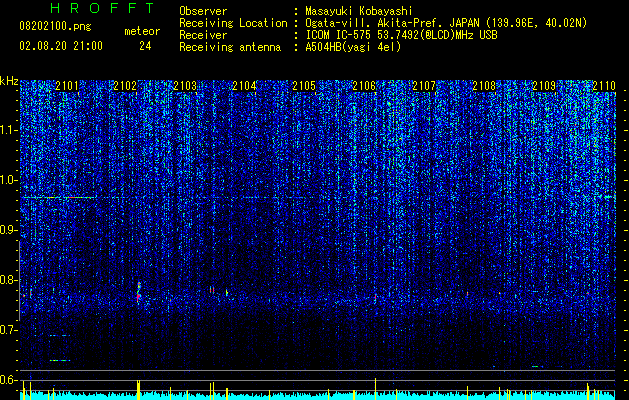Screen dimensions: 629x400
Task: Click the meteor count value 24
Action: coord(145,46)
